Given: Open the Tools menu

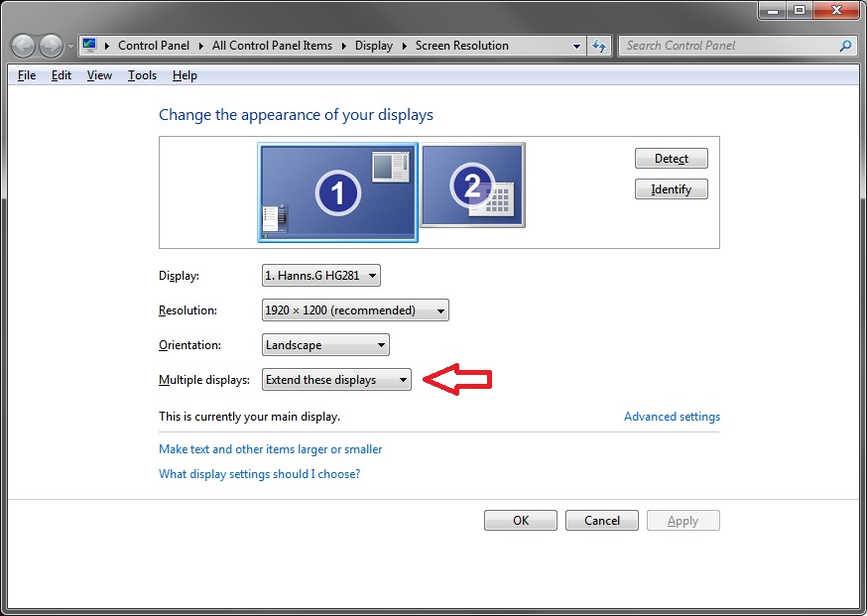Looking at the screenshot, I should click(x=142, y=75).
